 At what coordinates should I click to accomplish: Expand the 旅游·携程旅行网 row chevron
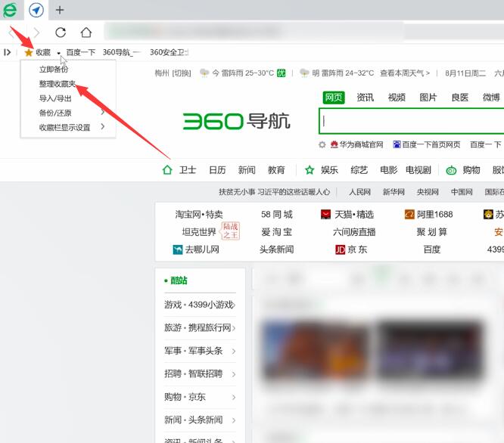click(234, 328)
